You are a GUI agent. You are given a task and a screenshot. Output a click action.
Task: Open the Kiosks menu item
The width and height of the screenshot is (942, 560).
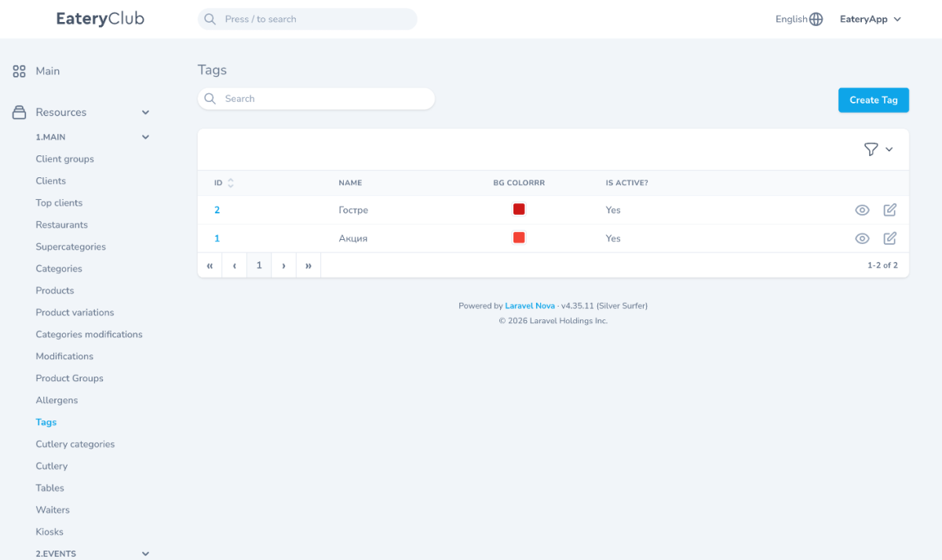[x=49, y=533]
